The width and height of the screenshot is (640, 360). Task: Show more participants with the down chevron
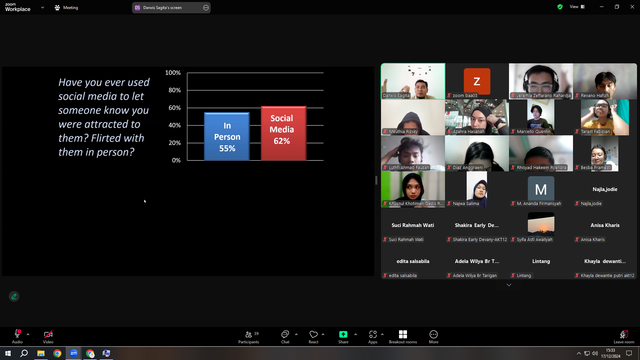tap(509, 285)
